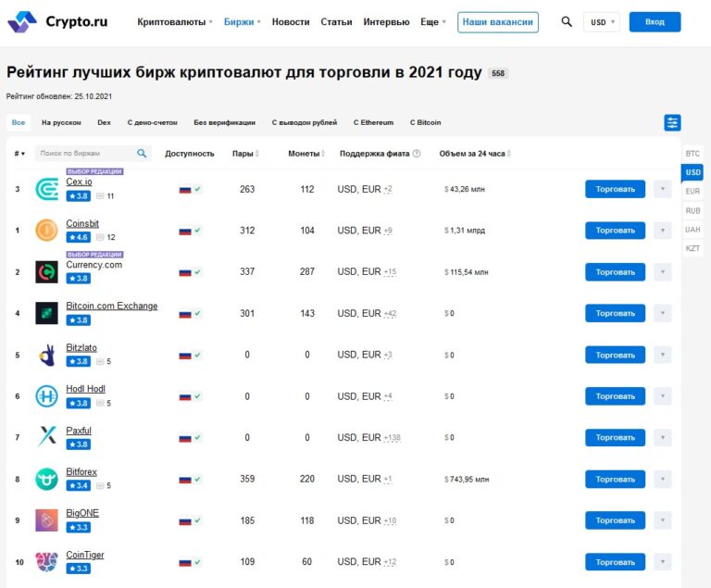Sort by Пары column

[245, 154]
